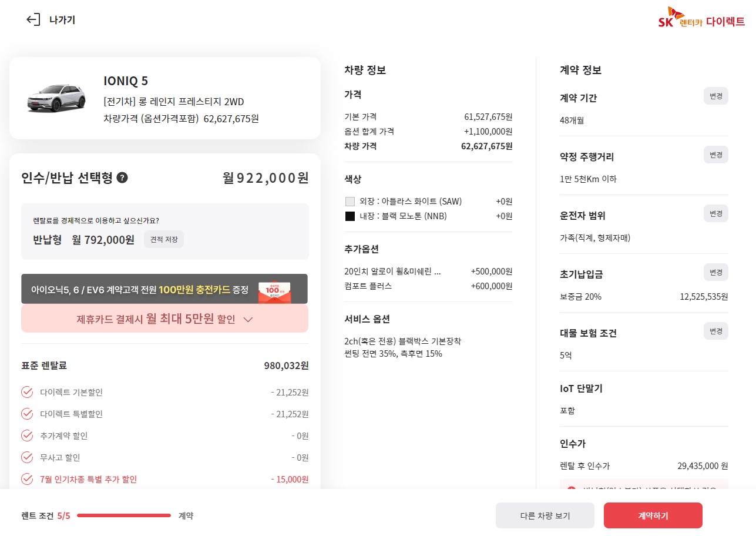Click the 48개월 contract period value

tap(572, 120)
